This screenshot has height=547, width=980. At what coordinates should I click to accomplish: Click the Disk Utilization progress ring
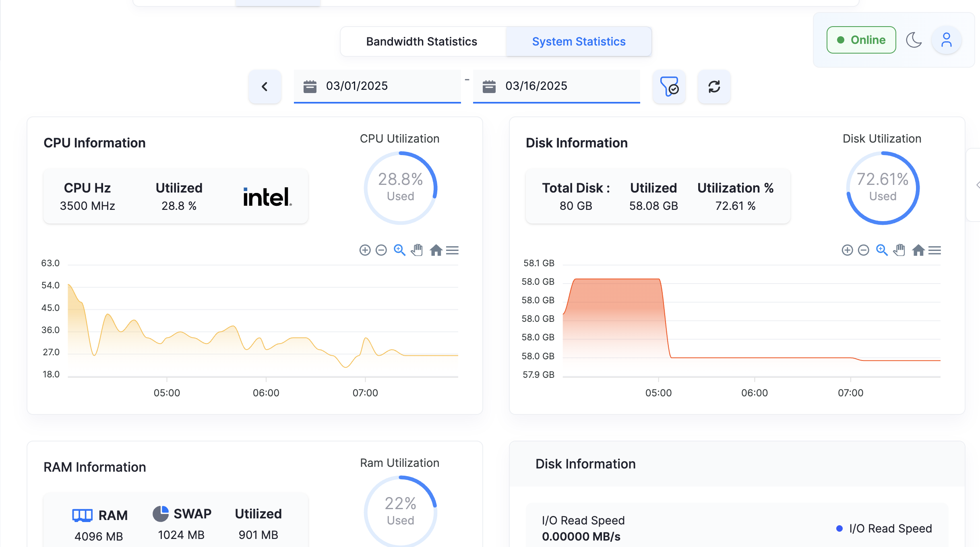coord(882,187)
